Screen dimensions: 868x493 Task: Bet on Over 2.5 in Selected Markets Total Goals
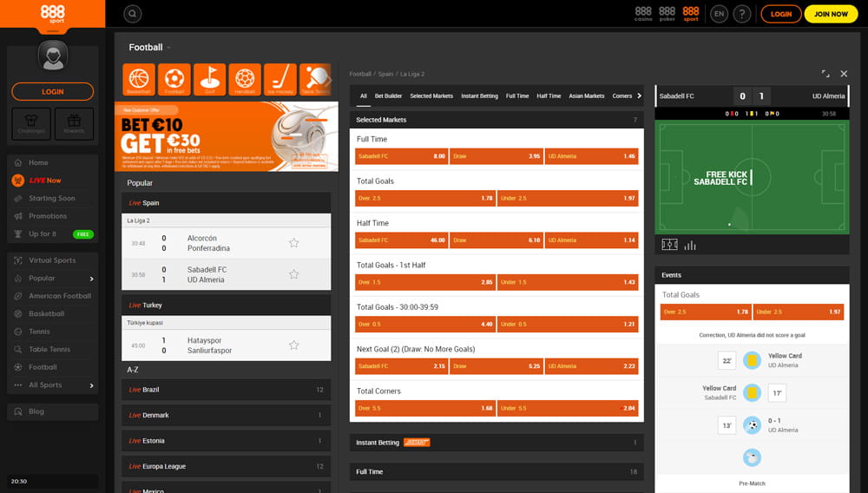click(x=425, y=198)
